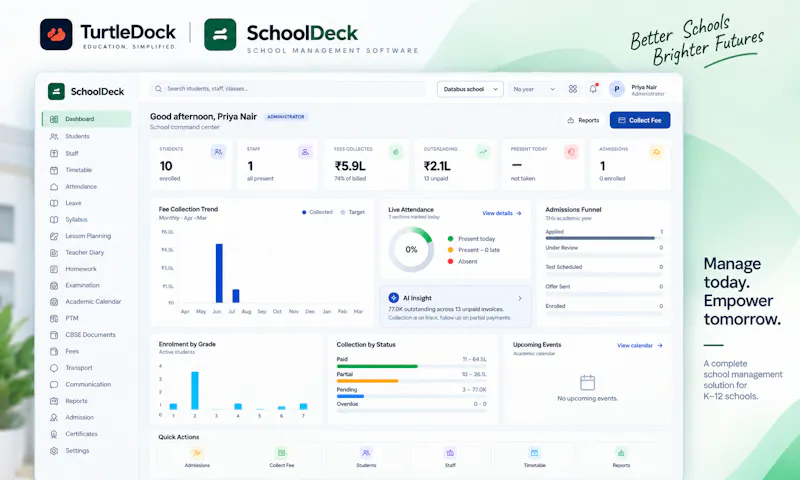Click the Syllabus book icon
800x480 pixels.
click(54, 219)
